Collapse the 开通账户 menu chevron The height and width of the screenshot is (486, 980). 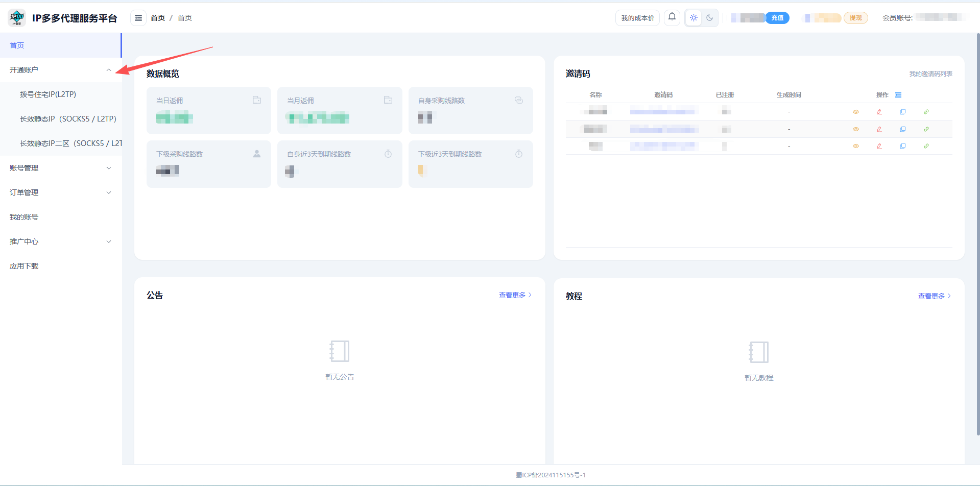tap(109, 70)
